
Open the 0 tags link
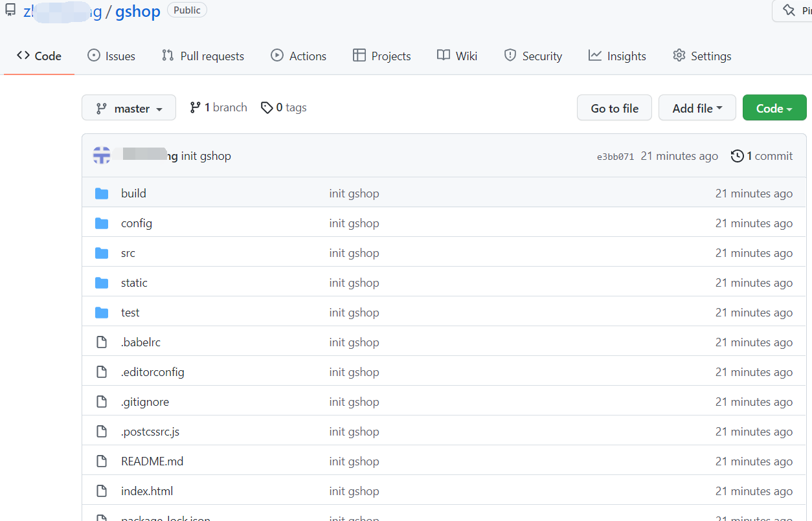point(284,107)
